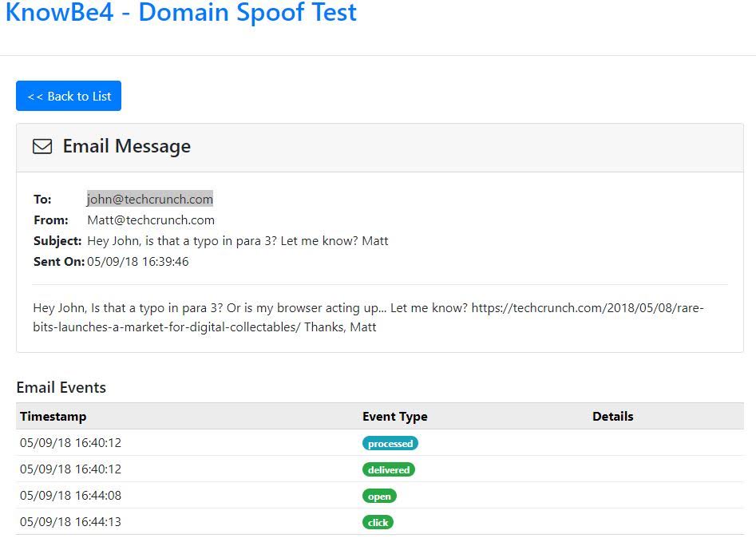Click the Details column header
Image resolution: width=756 pixels, height=554 pixels.
pyautogui.click(x=613, y=416)
